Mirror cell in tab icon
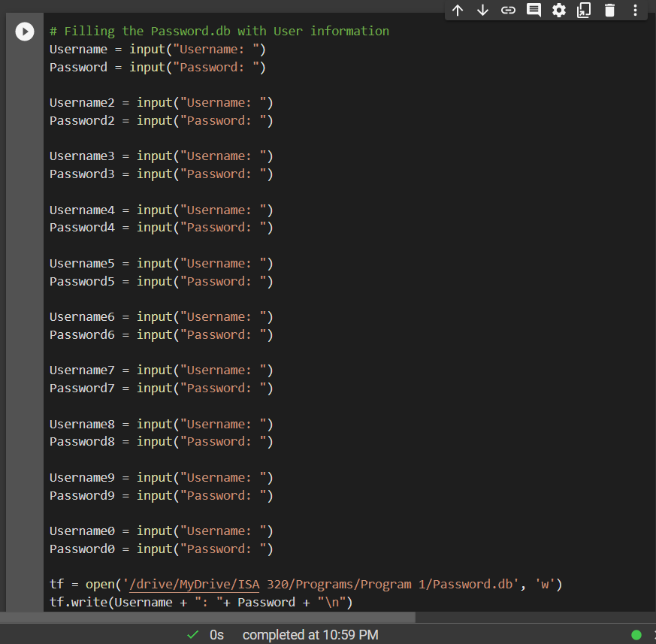 (584, 10)
